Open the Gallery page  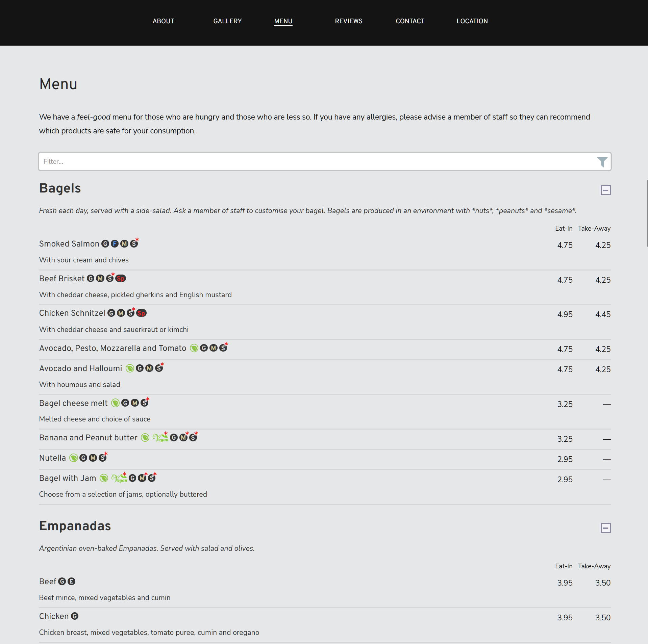click(227, 21)
